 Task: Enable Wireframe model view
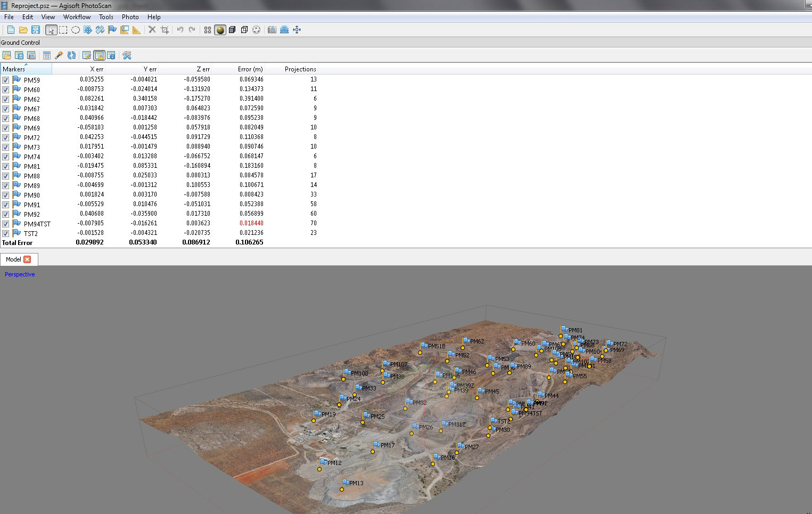[244, 30]
